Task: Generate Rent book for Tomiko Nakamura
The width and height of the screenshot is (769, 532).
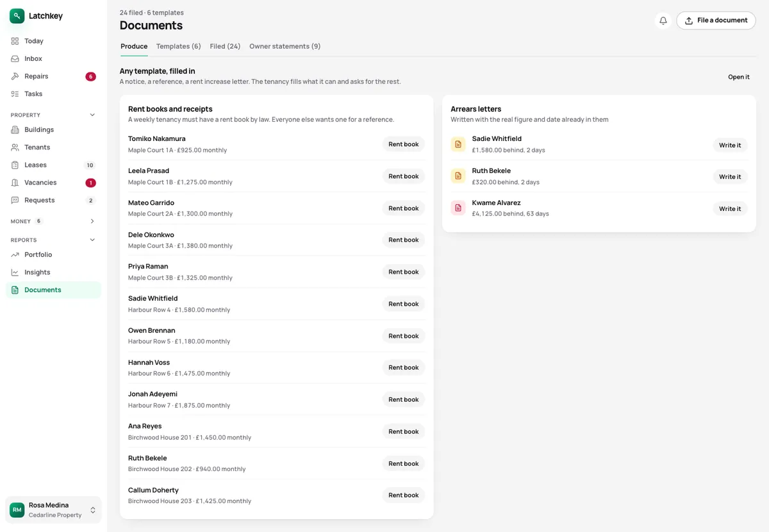Action: pyautogui.click(x=404, y=145)
